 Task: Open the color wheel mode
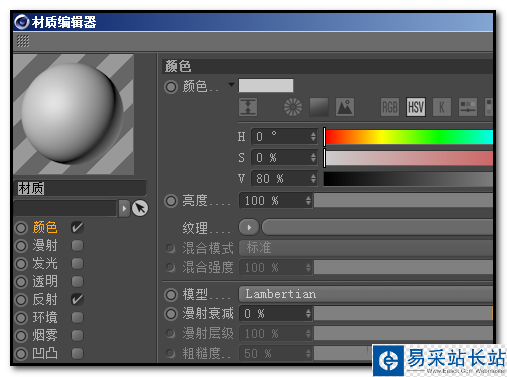[293, 107]
